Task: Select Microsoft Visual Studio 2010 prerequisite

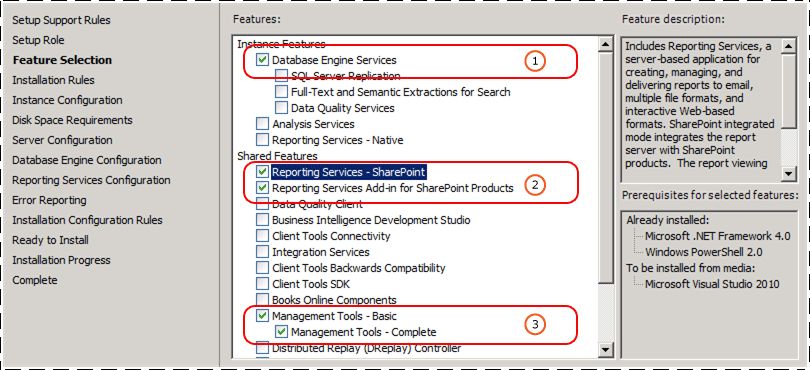Action: pyautogui.click(x=712, y=284)
